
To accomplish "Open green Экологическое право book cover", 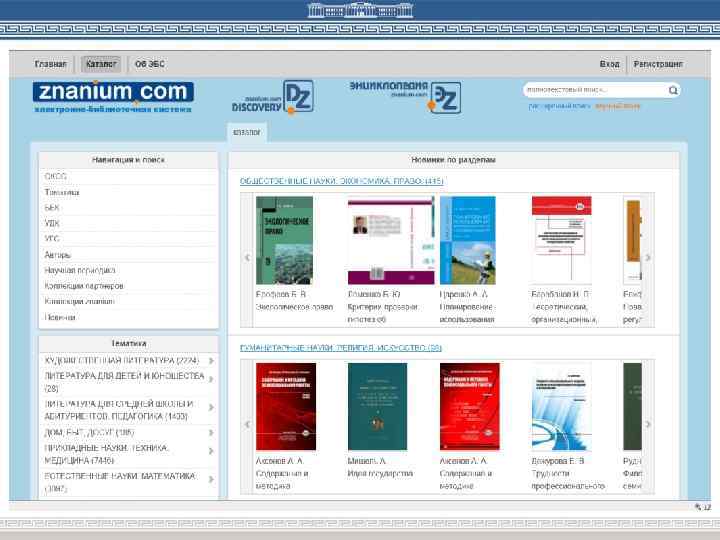I will click(284, 240).
